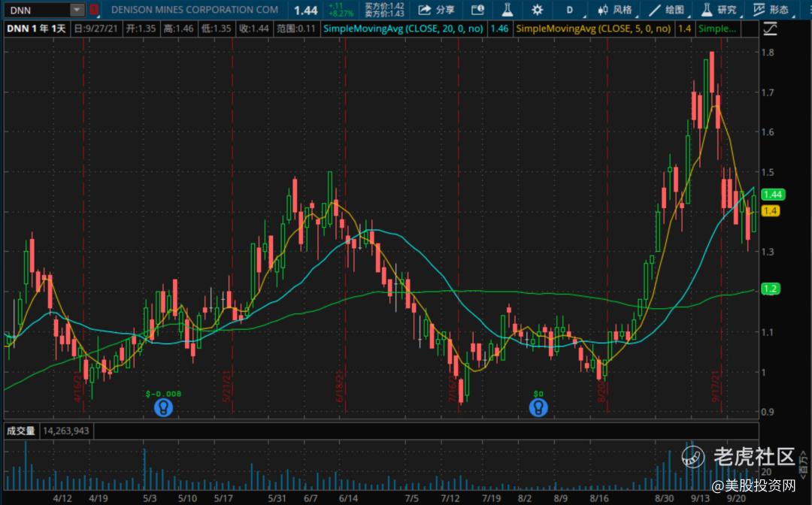This screenshot has width=812, height=505.
Task: Open the 风格 style menu
Action: coord(616,10)
